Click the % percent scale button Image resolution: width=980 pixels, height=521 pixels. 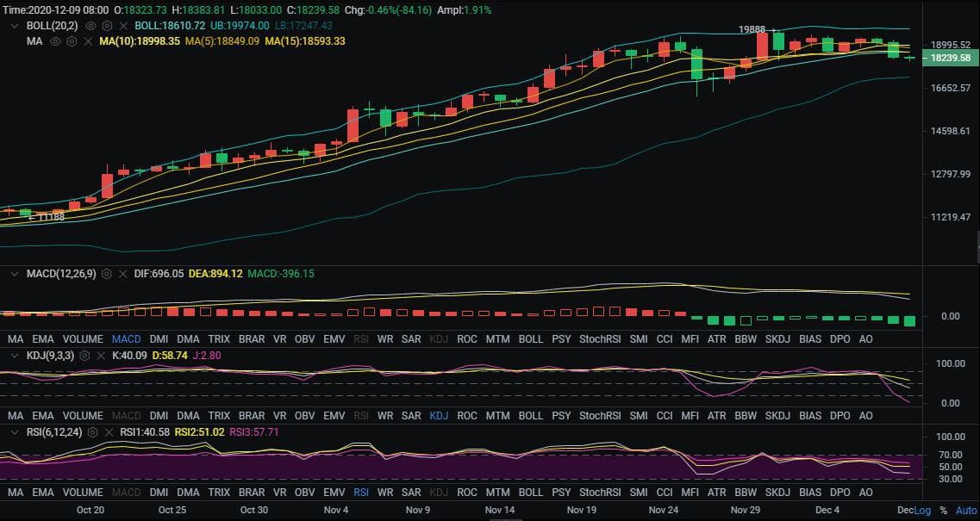coord(943,511)
